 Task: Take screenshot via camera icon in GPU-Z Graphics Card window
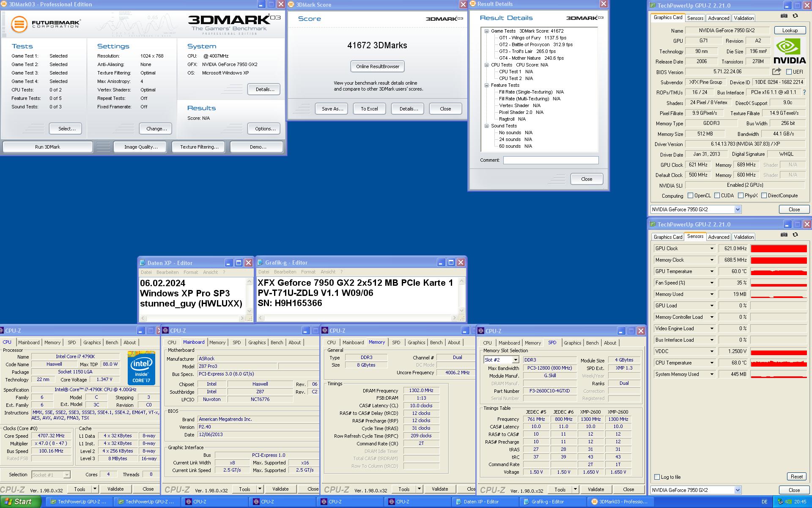click(x=784, y=16)
